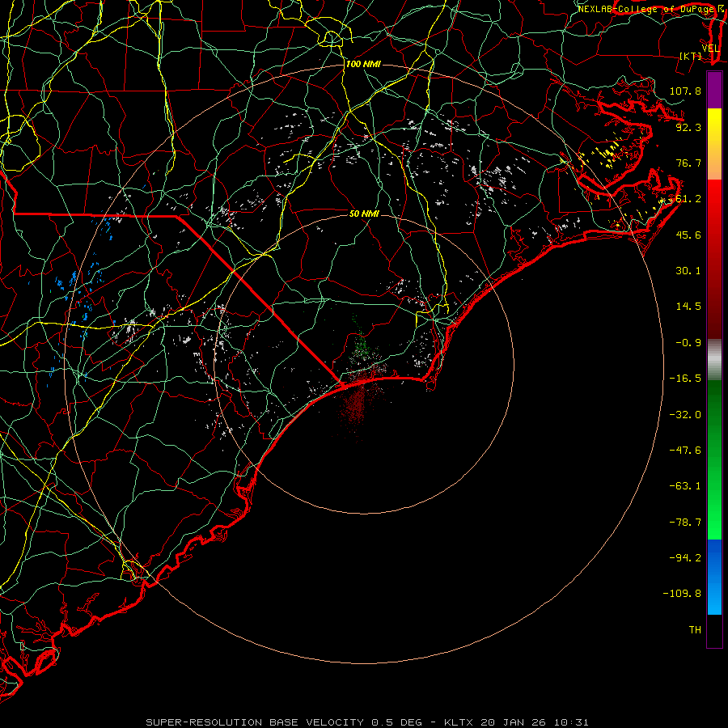Click the 50 NMI range ring label
This screenshot has width=728, height=728.
click(364, 214)
